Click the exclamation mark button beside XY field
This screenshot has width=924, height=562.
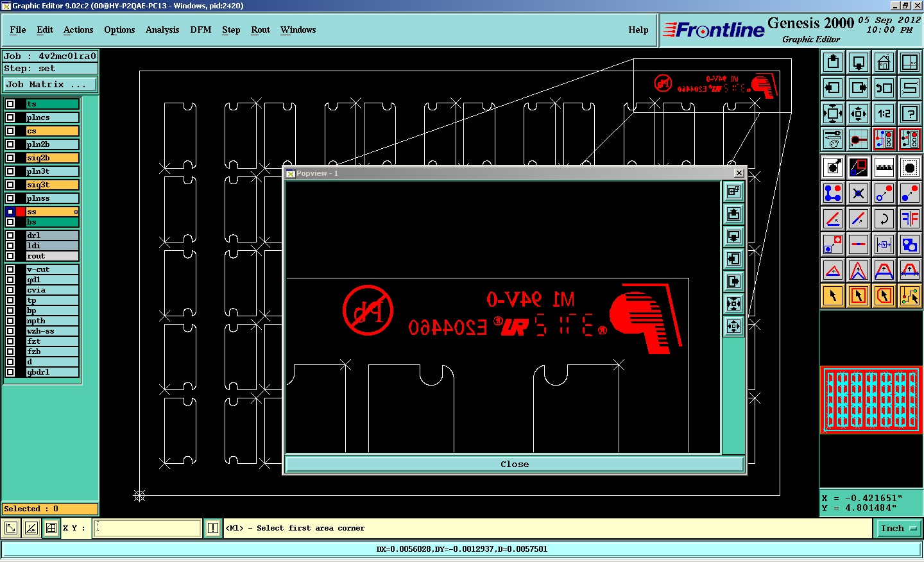pyautogui.click(x=213, y=529)
